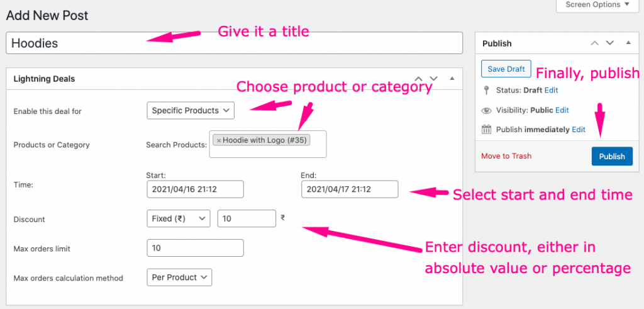
Task: Edit the Visibility setting
Action: point(562,110)
